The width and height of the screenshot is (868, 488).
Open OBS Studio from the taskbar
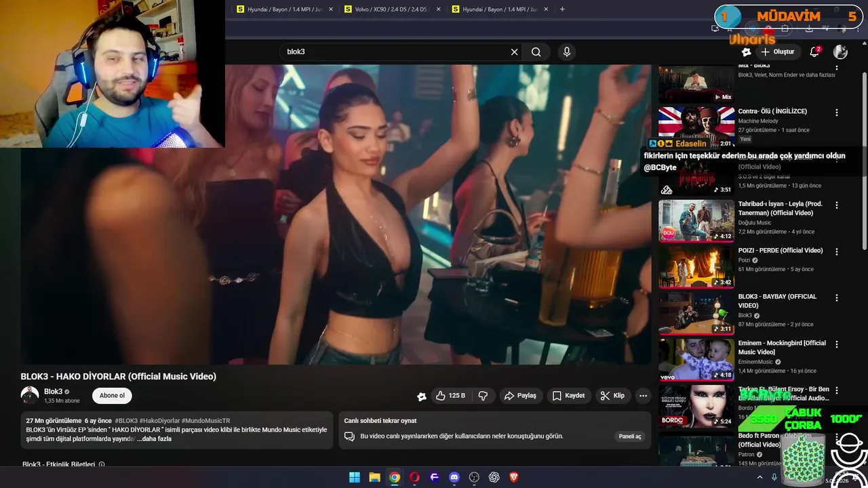(474, 477)
